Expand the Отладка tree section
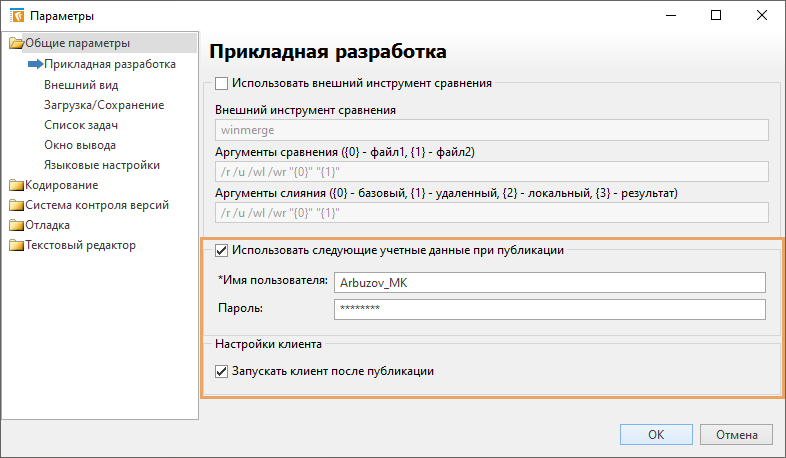 point(47,225)
